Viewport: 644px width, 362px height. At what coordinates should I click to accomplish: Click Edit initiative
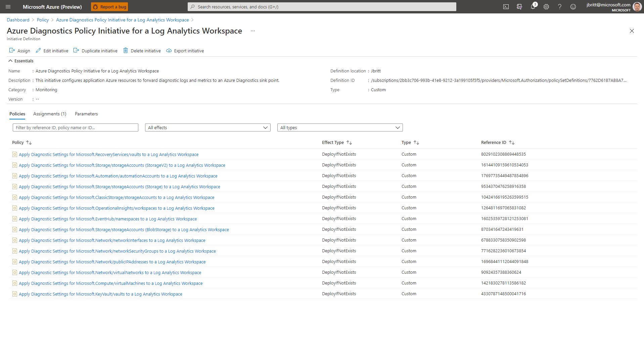point(52,51)
